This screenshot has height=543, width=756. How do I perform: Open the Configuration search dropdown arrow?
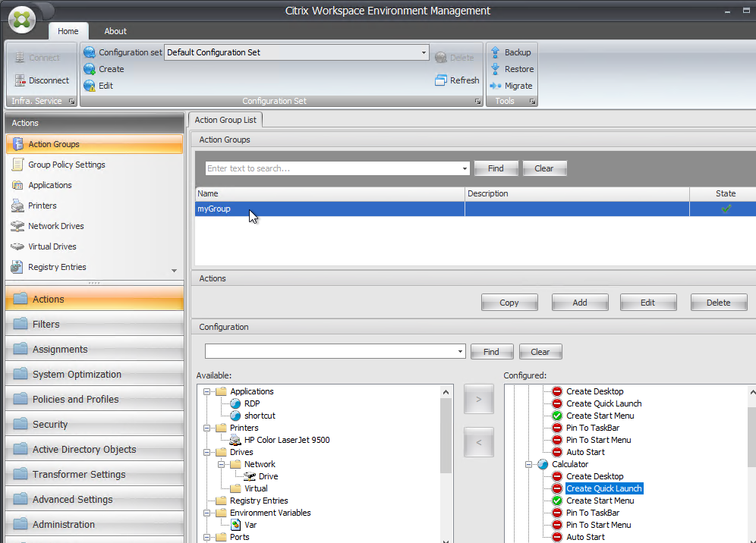pyautogui.click(x=460, y=352)
